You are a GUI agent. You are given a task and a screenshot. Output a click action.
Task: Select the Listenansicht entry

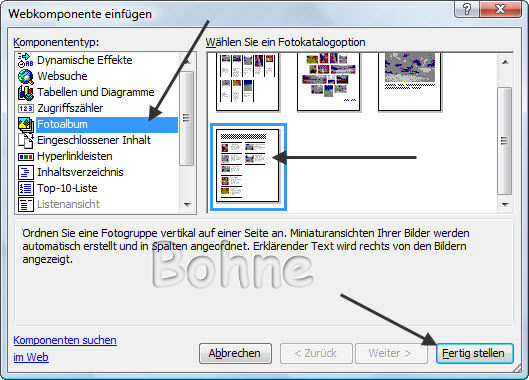tap(68, 204)
